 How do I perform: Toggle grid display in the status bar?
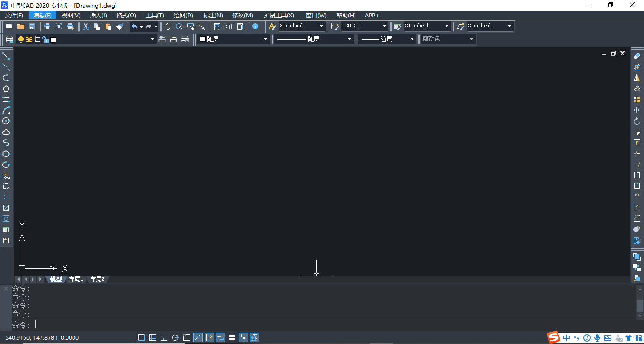click(x=153, y=337)
